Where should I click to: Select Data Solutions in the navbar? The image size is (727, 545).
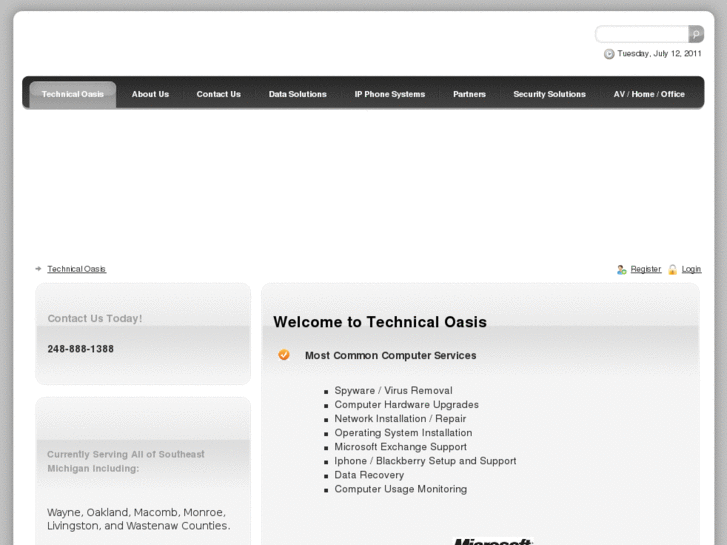[298, 94]
